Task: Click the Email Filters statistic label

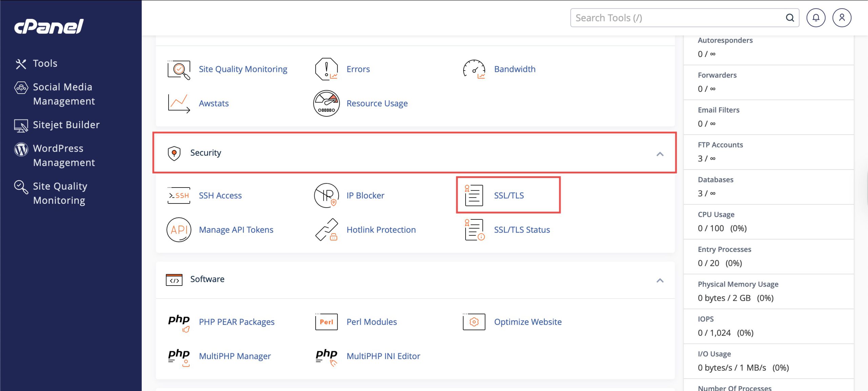Action: pyautogui.click(x=718, y=110)
